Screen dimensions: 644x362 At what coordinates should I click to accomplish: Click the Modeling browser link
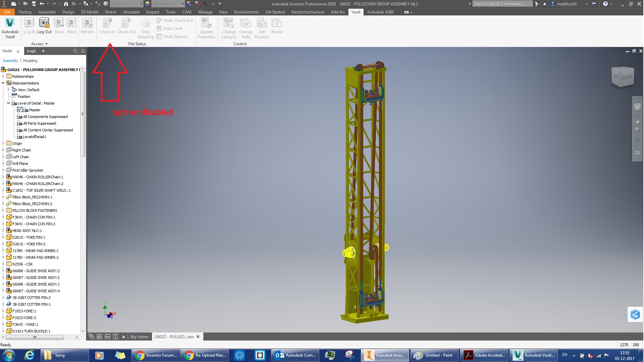(x=30, y=61)
